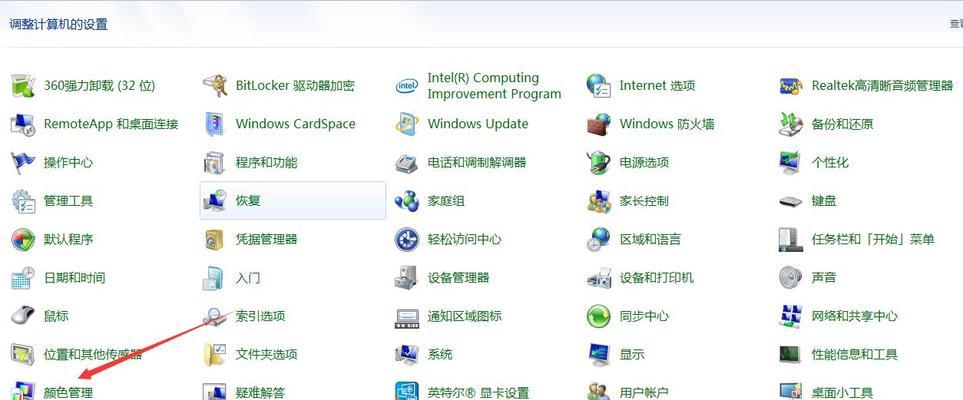This screenshot has width=963, height=400.
Task: Open the 操作中心 flag icon
Action: pyautogui.click(x=23, y=163)
